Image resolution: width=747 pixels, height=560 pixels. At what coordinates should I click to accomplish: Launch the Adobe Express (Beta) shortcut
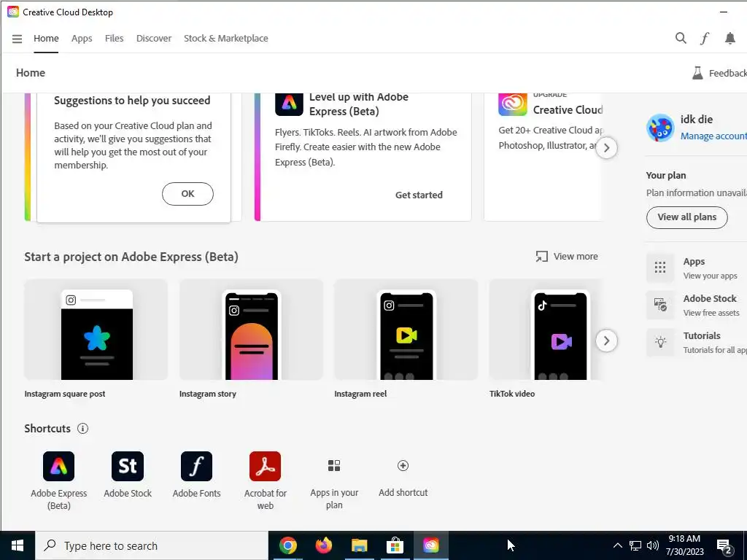[x=58, y=466]
